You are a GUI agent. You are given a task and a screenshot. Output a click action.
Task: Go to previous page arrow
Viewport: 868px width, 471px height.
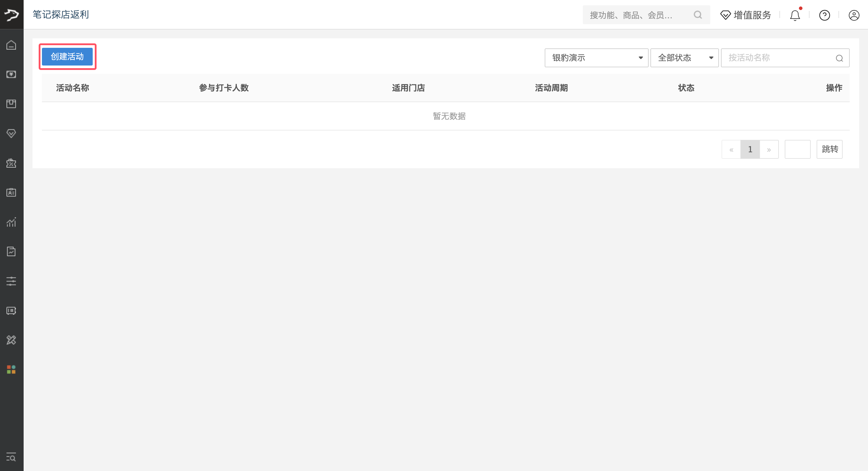(731, 149)
